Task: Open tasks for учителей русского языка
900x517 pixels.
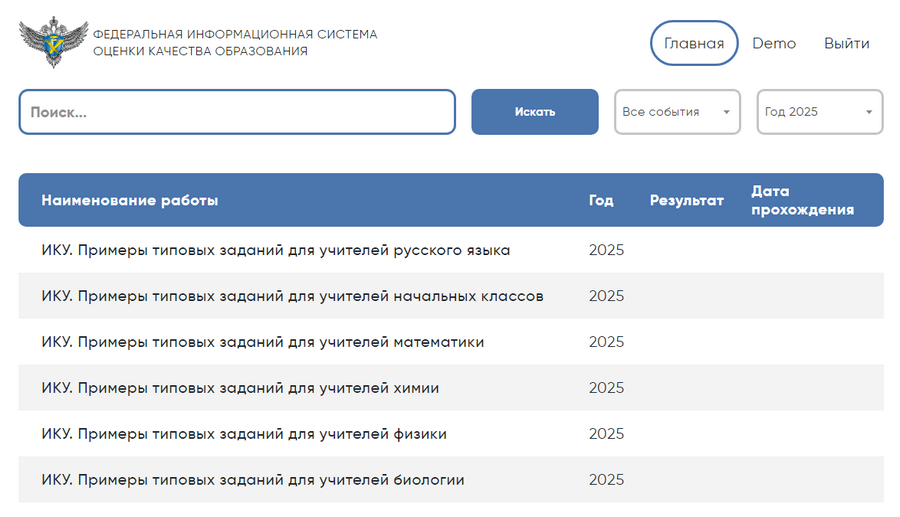Action: click(275, 250)
